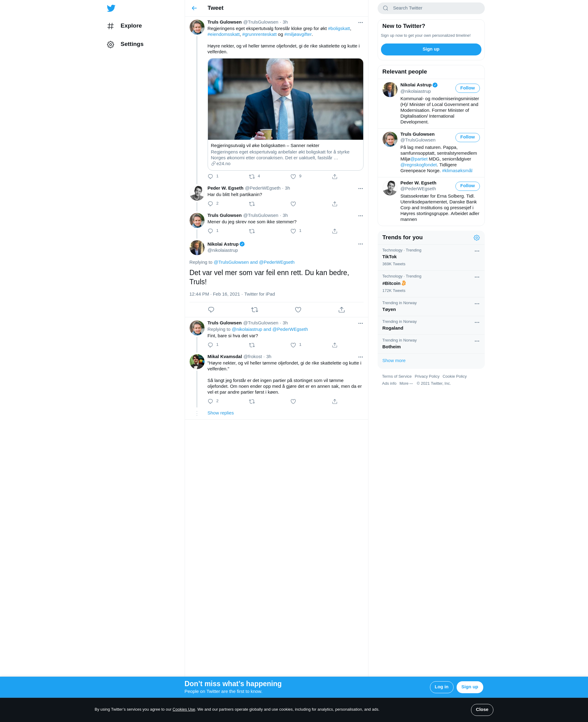Viewport: 588px width, 722px height.
Task: Retweet 'Mener du jeg skrev' tweet
Action: pyautogui.click(x=252, y=231)
